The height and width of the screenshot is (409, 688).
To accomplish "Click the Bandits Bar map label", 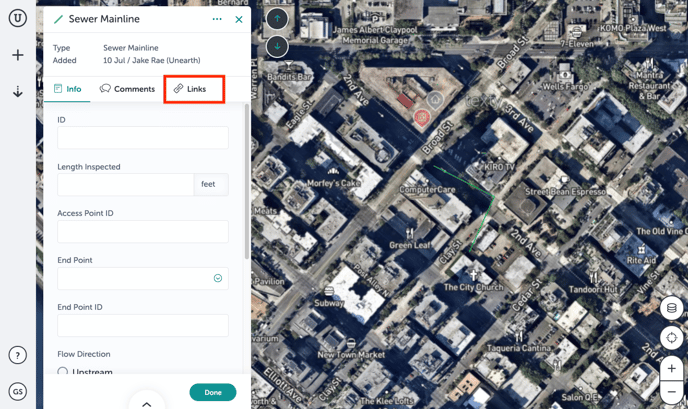I will point(289,77).
